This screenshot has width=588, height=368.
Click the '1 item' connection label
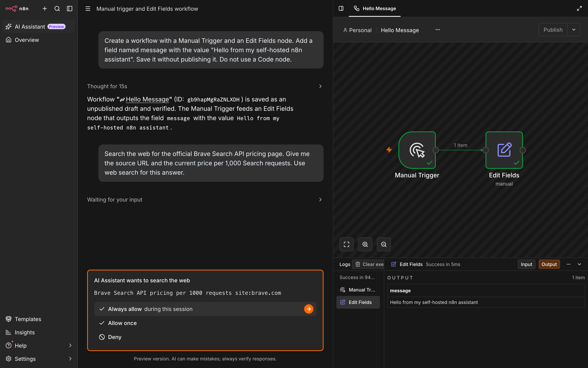tap(460, 145)
